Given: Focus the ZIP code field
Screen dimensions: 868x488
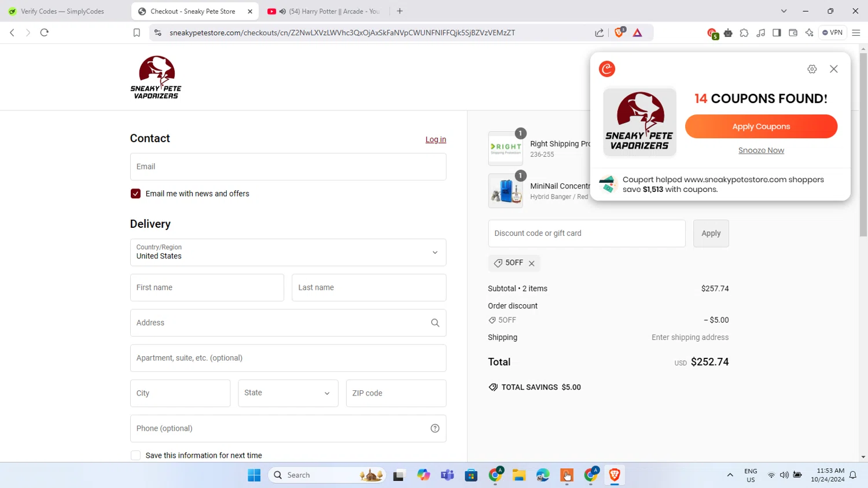Looking at the screenshot, I should point(396,393).
